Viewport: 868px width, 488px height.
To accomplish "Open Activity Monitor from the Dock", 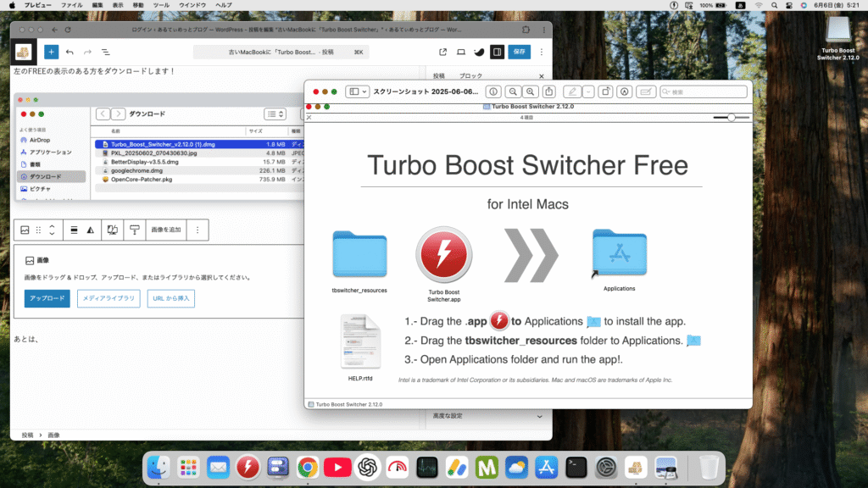I will pos(427,468).
